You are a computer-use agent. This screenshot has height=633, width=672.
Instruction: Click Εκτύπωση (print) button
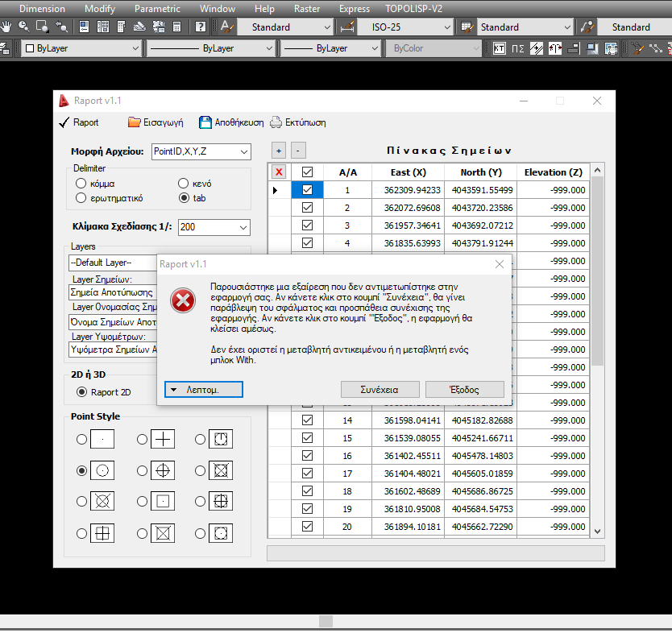tap(298, 122)
